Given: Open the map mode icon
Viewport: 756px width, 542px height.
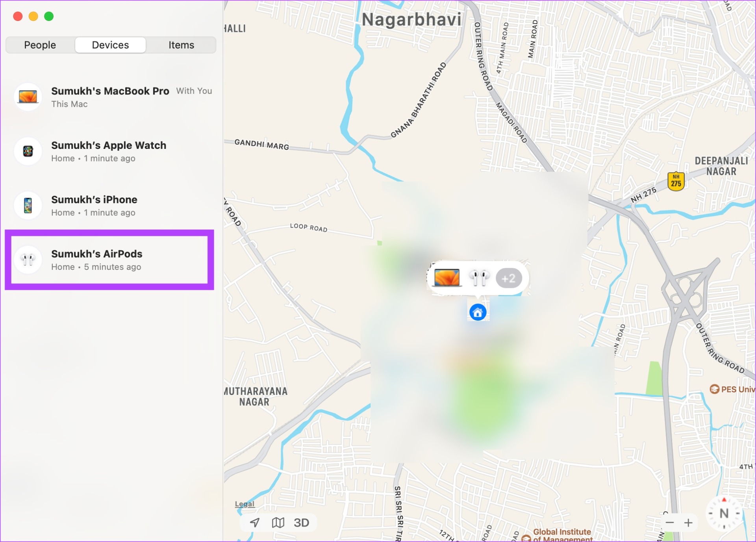Looking at the screenshot, I should (278, 523).
